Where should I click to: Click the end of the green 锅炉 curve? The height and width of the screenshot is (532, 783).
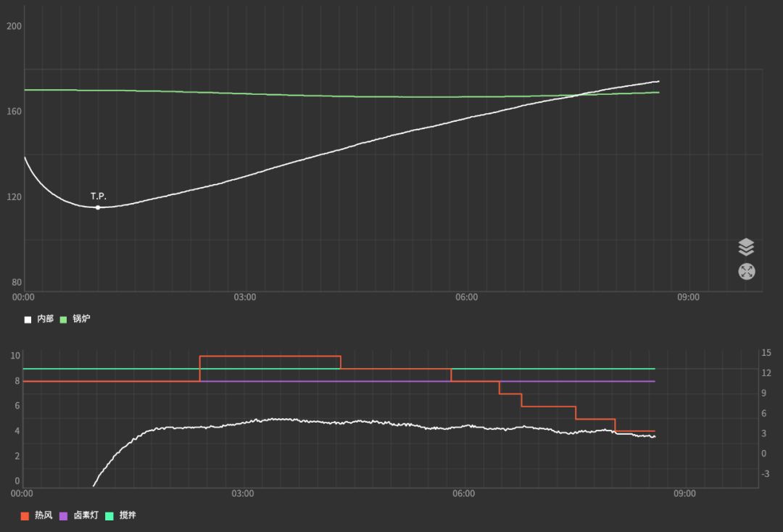(x=658, y=92)
